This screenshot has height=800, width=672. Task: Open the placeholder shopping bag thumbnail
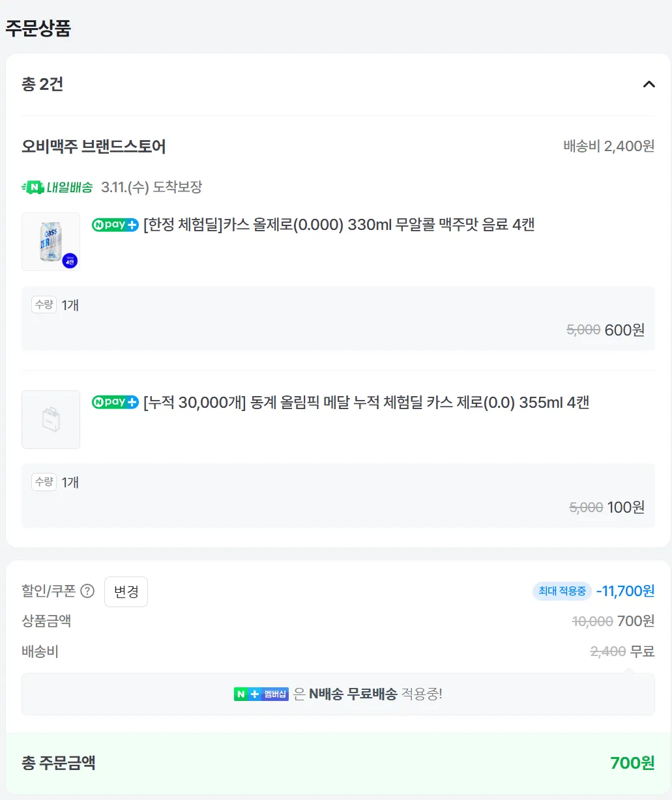(51, 420)
